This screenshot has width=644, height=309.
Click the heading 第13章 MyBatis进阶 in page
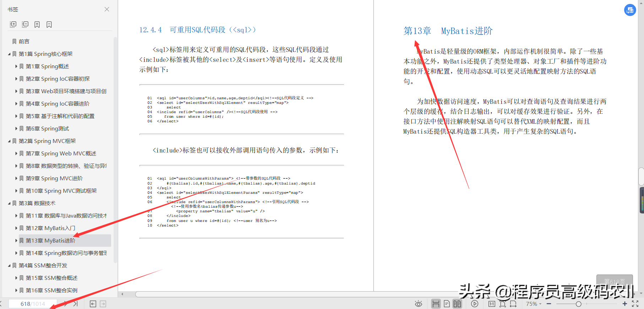[x=448, y=31]
